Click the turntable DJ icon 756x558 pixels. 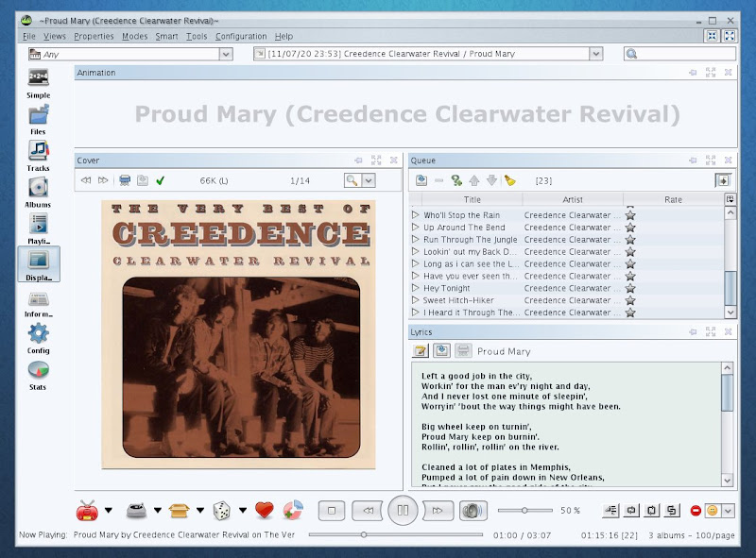pos(136,511)
